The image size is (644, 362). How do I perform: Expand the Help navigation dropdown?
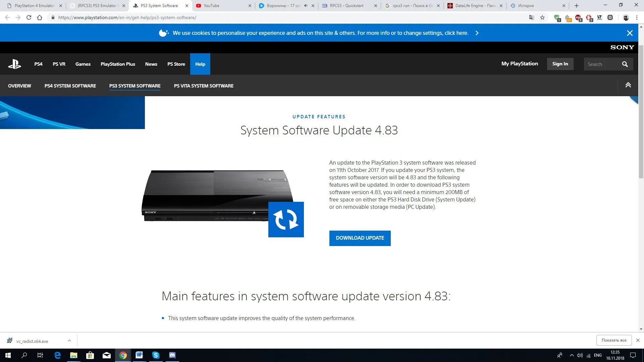pos(200,64)
